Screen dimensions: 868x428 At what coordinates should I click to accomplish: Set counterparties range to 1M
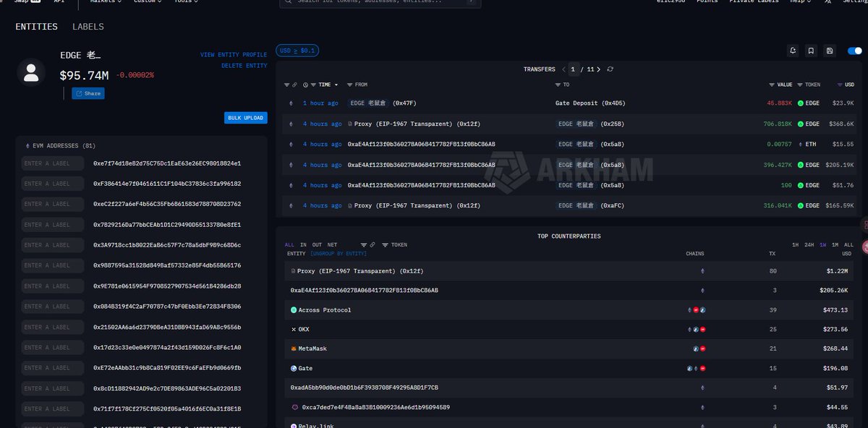tap(835, 245)
